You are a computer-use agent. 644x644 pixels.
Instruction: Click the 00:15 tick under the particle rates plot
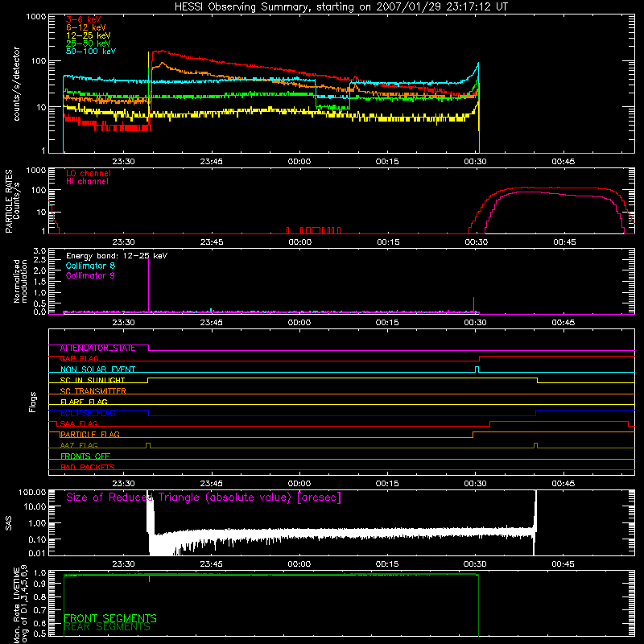click(x=388, y=242)
